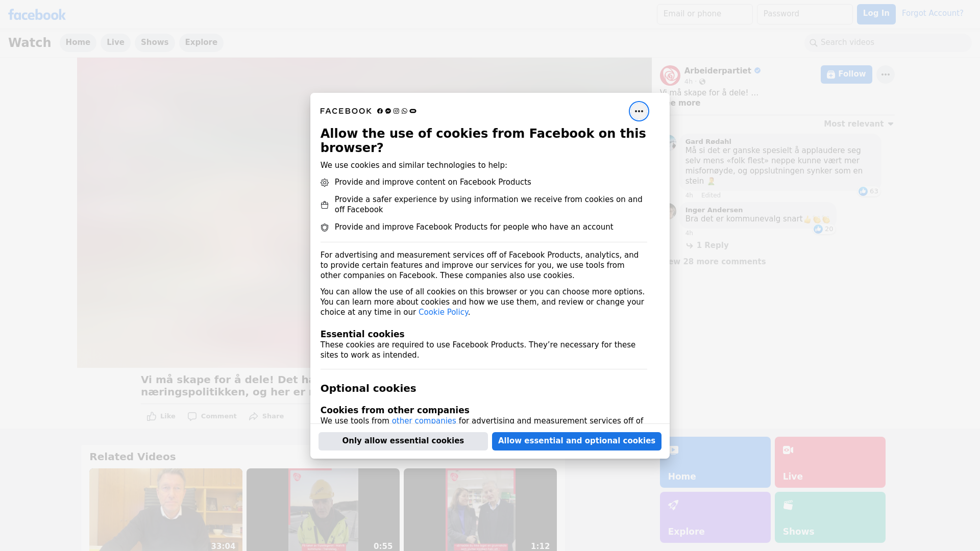Screen dimensions: 980x551
Task: Expand the Most relevant comment sort dropdown
Action: click(859, 124)
